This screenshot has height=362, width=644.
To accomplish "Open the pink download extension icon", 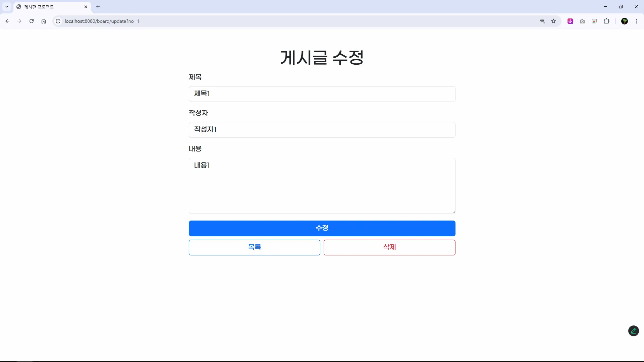I will 570,21.
